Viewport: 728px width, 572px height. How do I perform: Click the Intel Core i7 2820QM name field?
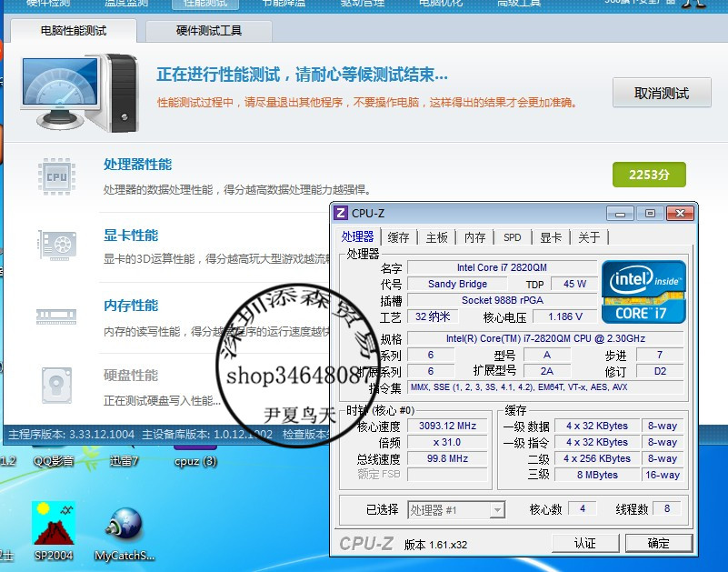(x=502, y=267)
